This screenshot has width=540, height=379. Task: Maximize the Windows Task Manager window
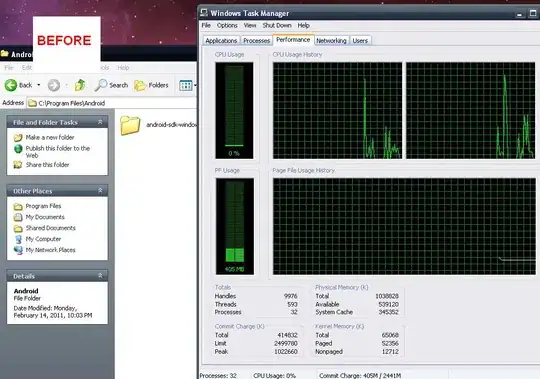(533, 13)
